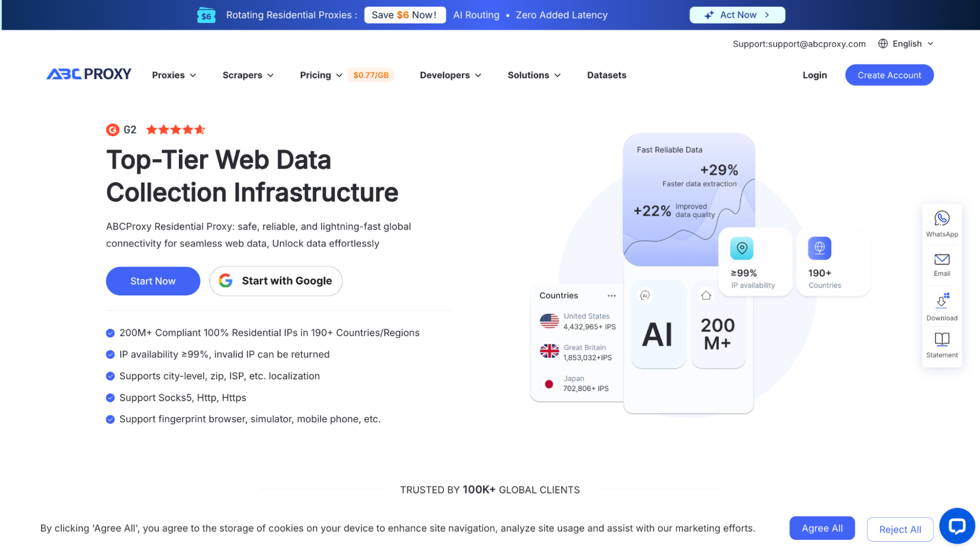Click the sparkle icon in Act Now
The height and width of the screenshot is (554, 980).
pyautogui.click(x=709, y=15)
